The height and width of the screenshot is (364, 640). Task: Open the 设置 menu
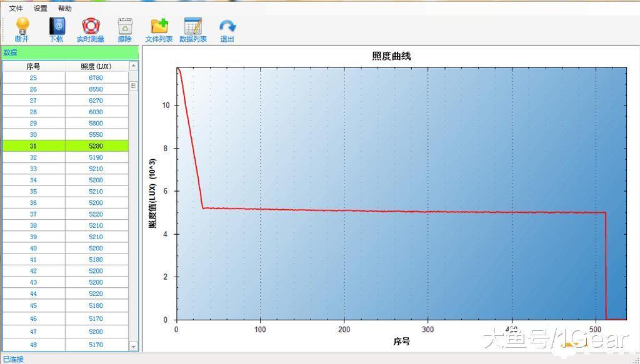[39, 8]
